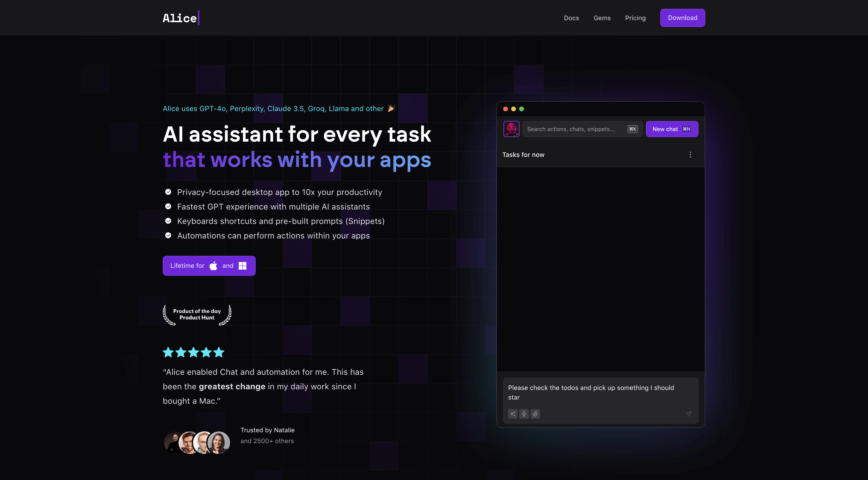The image size is (868, 480).
Task: Click the Gems navigation item
Action: pos(602,18)
